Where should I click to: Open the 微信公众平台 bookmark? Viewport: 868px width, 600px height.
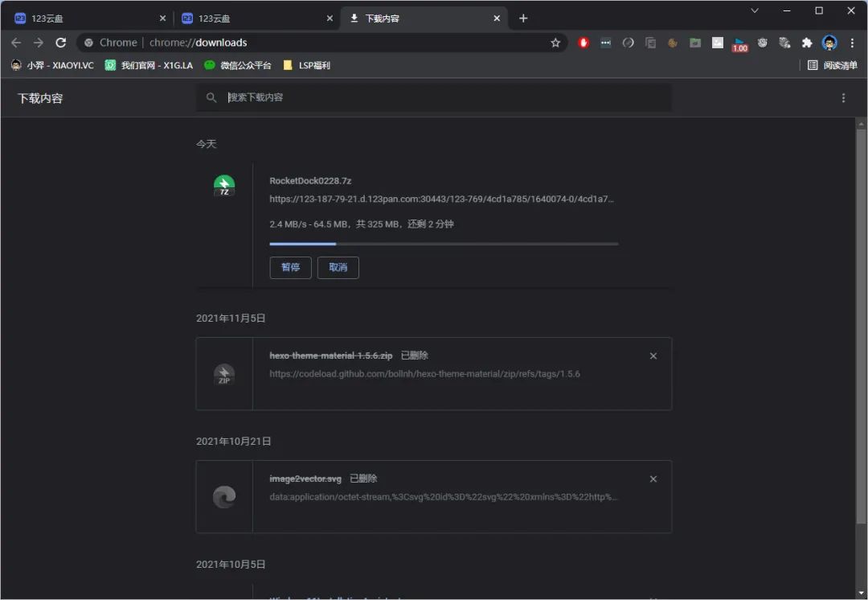tap(238, 65)
